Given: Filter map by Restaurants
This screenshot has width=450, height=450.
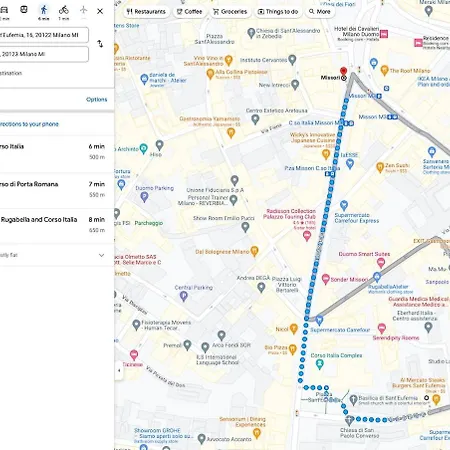Looking at the screenshot, I should pyautogui.click(x=146, y=12).
